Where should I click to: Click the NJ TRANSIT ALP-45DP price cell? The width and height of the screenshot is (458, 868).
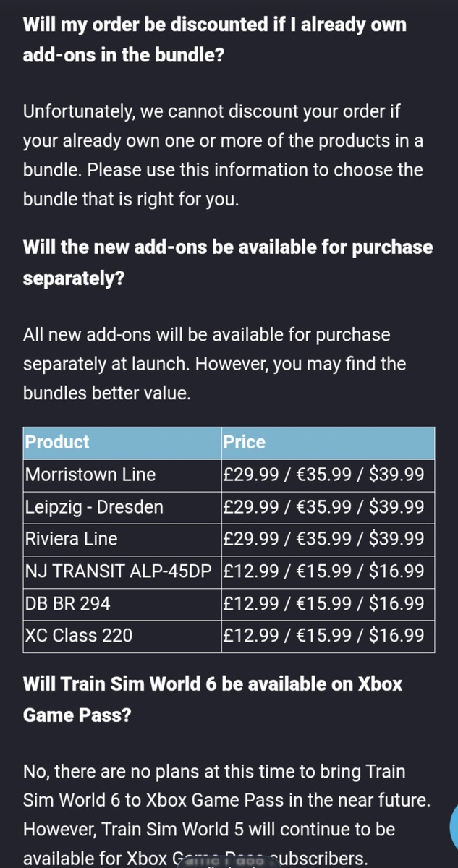(328, 571)
